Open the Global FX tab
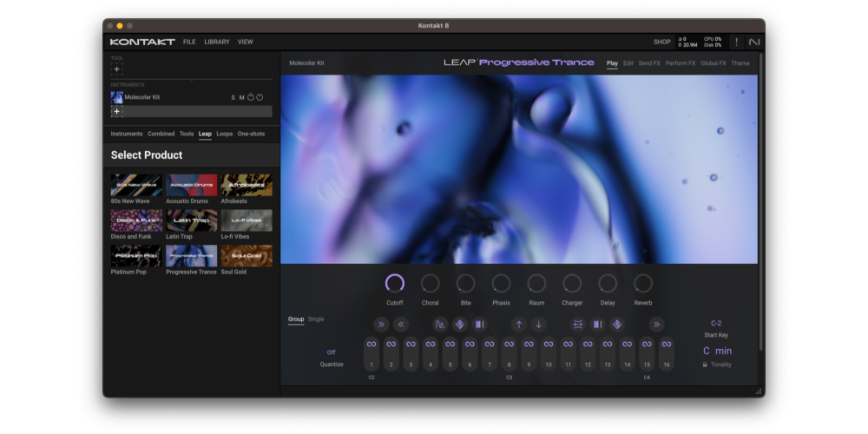 pyautogui.click(x=713, y=63)
